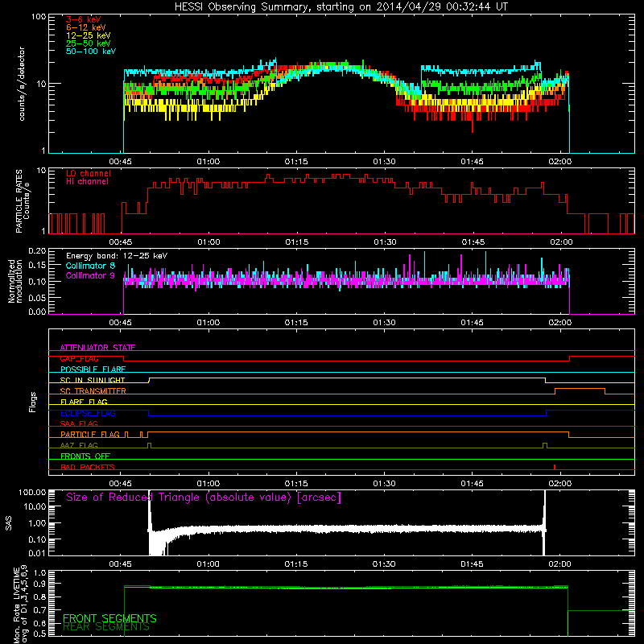Screen dimensions: 644x644
Task: Click the SC_IN_SUNLIGHT flag label
Action: tap(93, 380)
